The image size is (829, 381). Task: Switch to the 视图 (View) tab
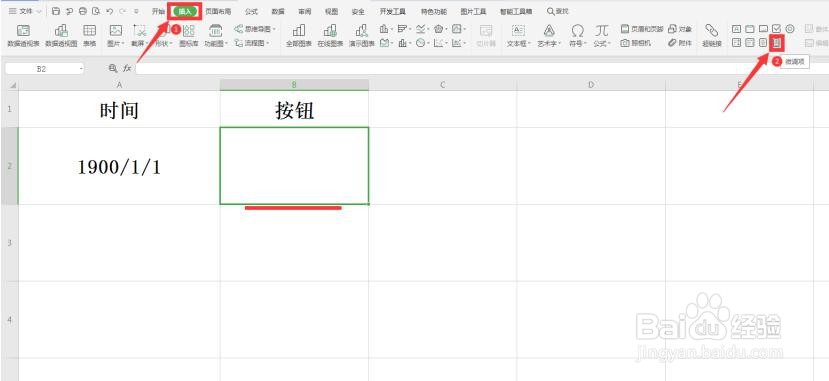pos(331,11)
